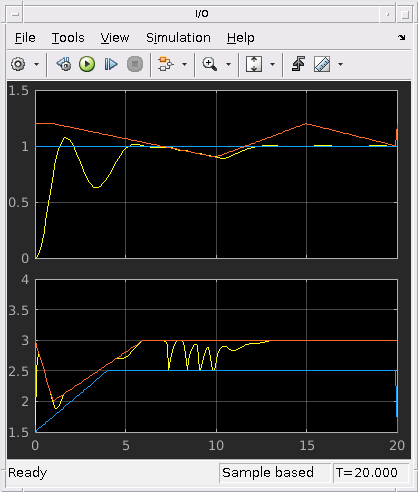Click the Highlight Simulink Block icon
This screenshot has width=418, height=492.
[x=166, y=64]
